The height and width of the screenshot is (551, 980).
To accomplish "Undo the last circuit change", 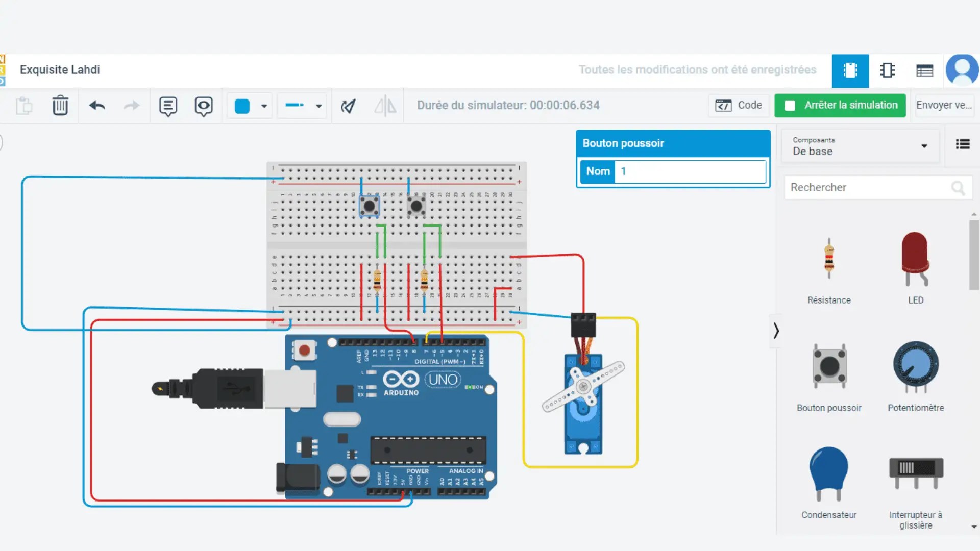I will (x=96, y=106).
